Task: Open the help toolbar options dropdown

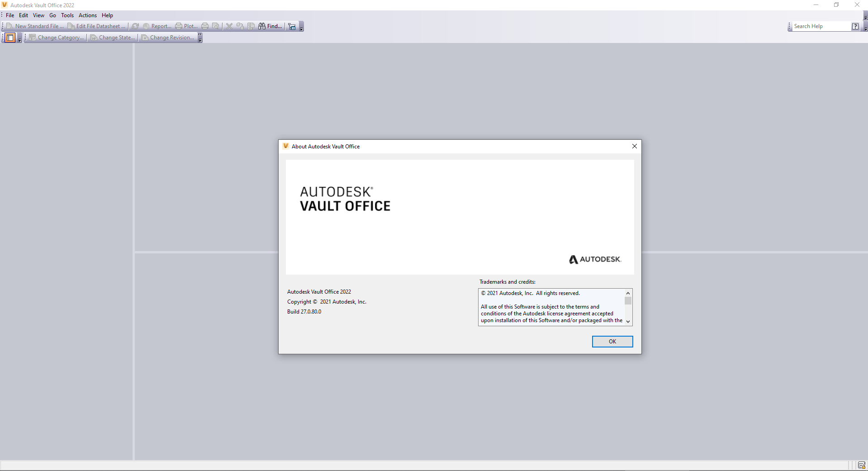Action: click(x=865, y=26)
